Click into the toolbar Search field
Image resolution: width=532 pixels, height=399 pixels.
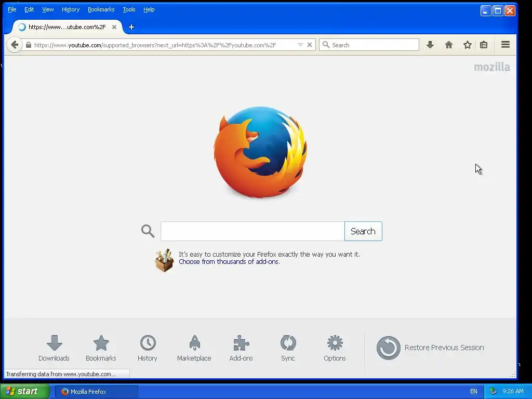pos(369,45)
